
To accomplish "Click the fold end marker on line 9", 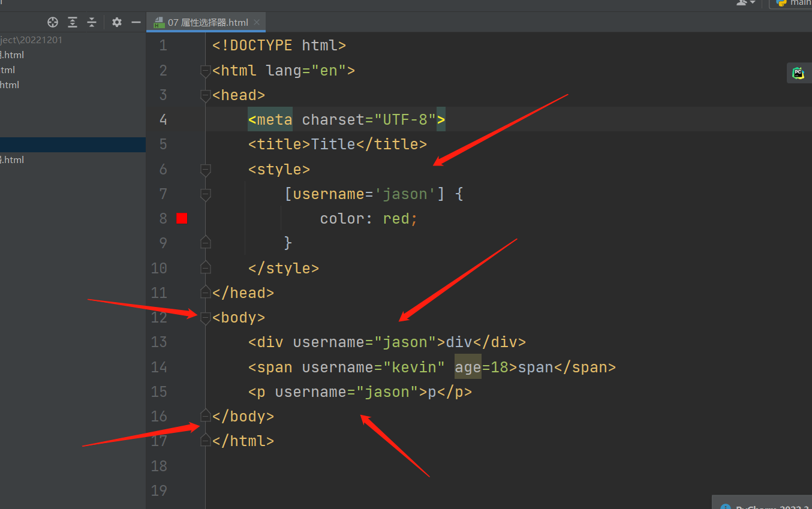I will tap(206, 242).
